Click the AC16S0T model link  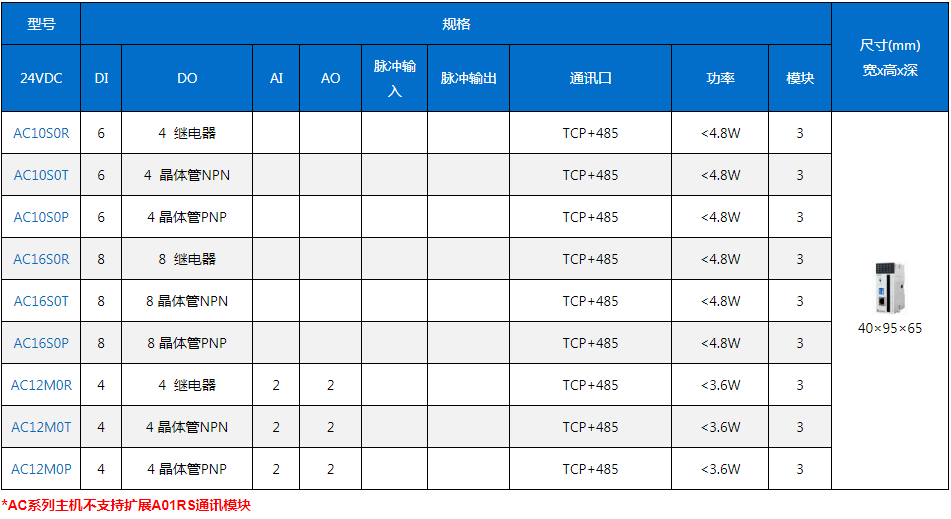[x=41, y=301]
